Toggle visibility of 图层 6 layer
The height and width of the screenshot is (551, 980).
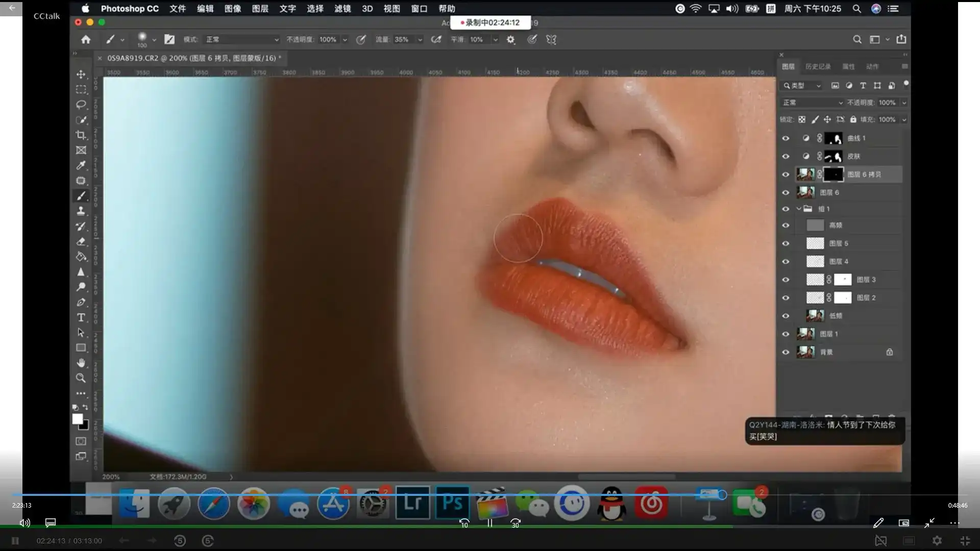[x=786, y=192]
